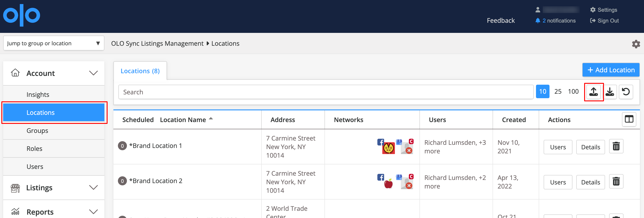Click Google Business icon for Brand Location 1

click(x=399, y=142)
